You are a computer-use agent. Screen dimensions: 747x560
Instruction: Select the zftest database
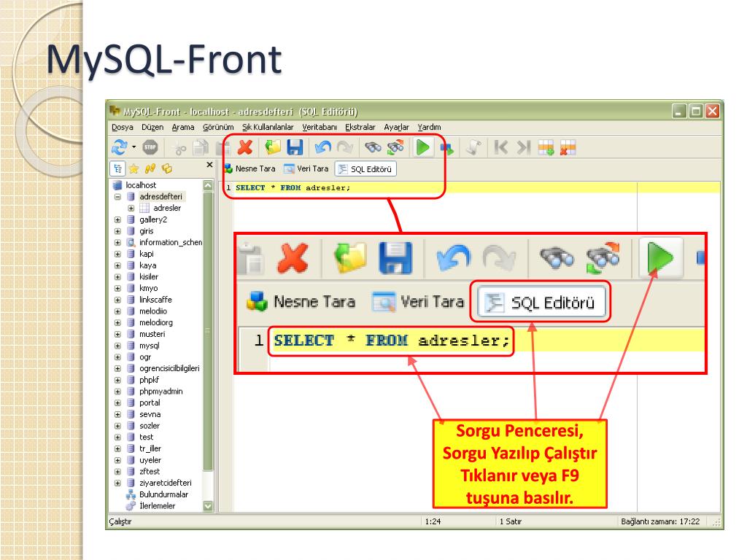pos(150,472)
